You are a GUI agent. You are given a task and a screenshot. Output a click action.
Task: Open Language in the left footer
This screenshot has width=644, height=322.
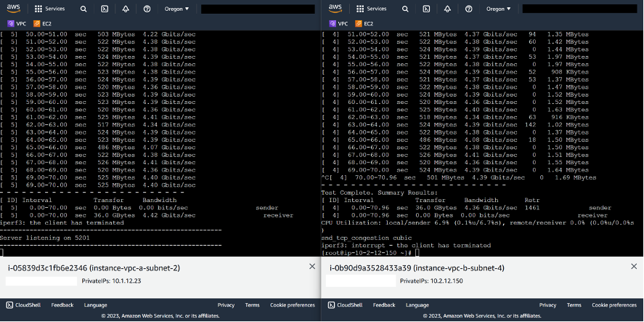pos(96,305)
